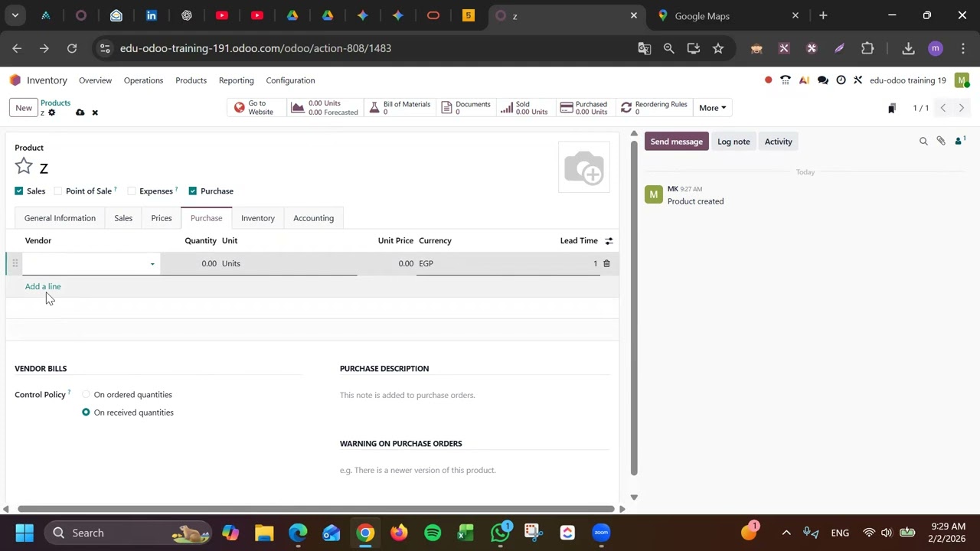Screen dimensions: 980x551
Task: Click the gear actions icon beside record name
Action: click(x=52, y=112)
